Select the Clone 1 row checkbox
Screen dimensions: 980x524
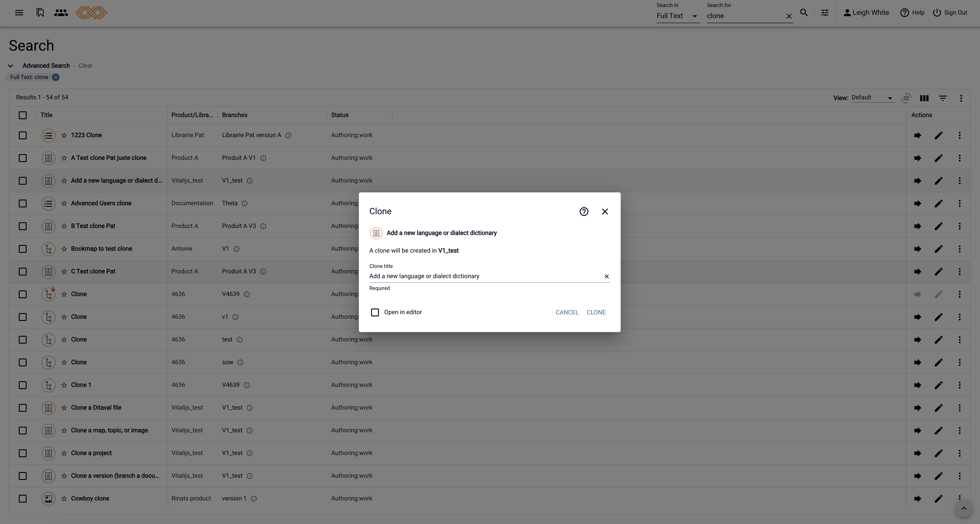(x=23, y=385)
